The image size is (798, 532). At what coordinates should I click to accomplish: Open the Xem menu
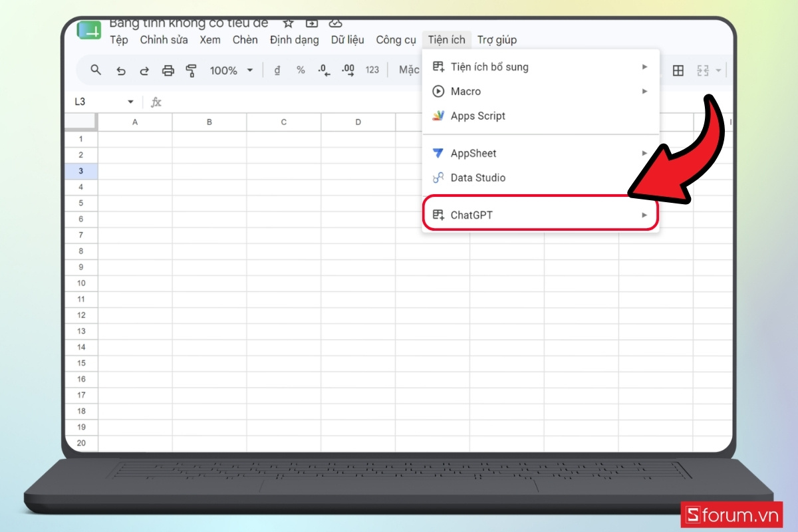(x=210, y=40)
